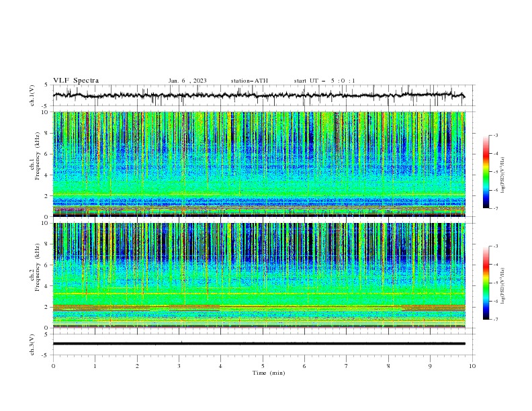Click time axis tick label "5"
The width and height of the screenshot is (532, 411).
(263, 366)
